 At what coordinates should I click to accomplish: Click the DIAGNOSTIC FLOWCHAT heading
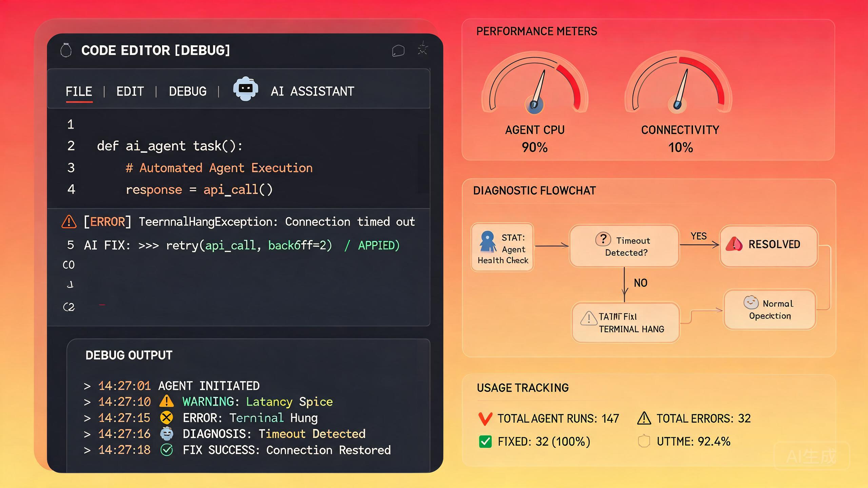pyautogui.click(x=534, y=190)
